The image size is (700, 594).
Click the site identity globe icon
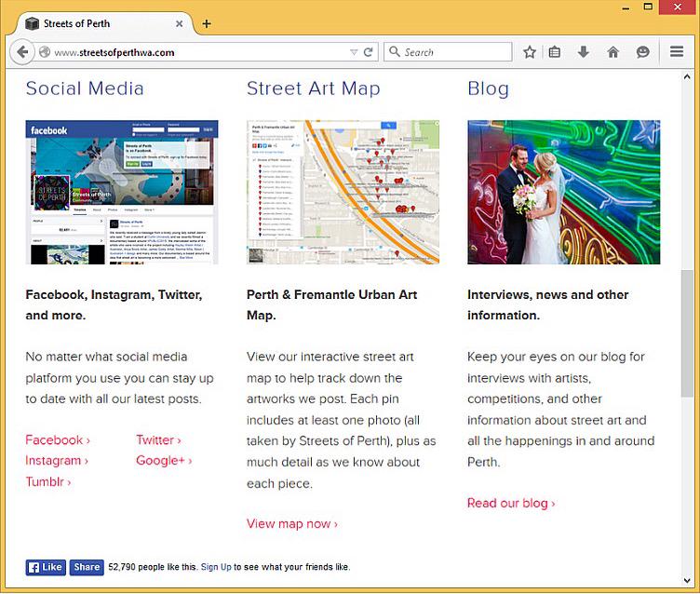(44, 52)
